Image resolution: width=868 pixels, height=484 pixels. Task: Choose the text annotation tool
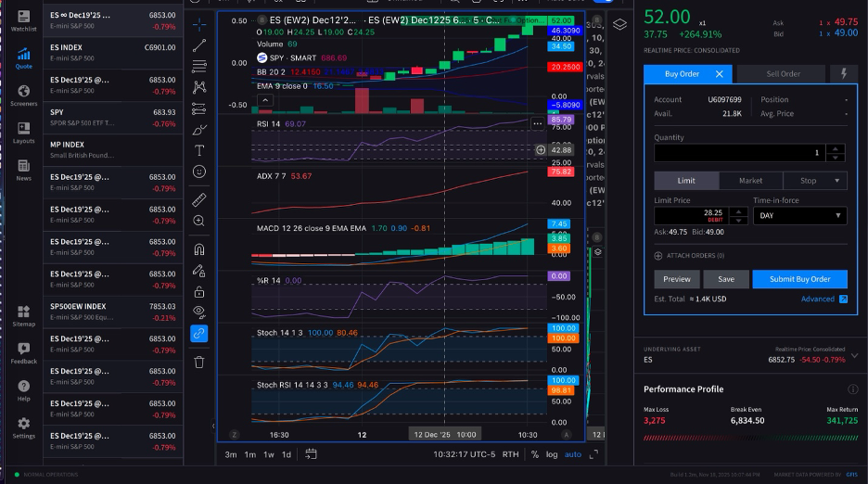coord(199,150)
